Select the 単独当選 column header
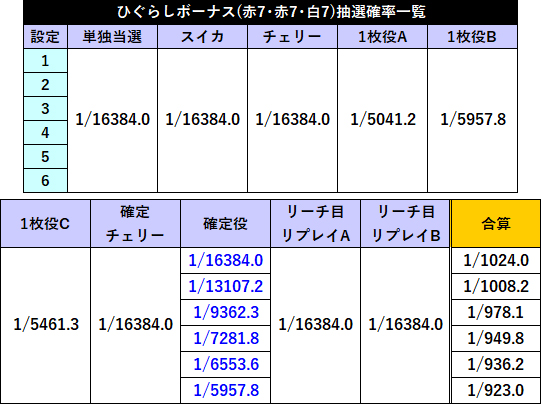 click(112, 37)
